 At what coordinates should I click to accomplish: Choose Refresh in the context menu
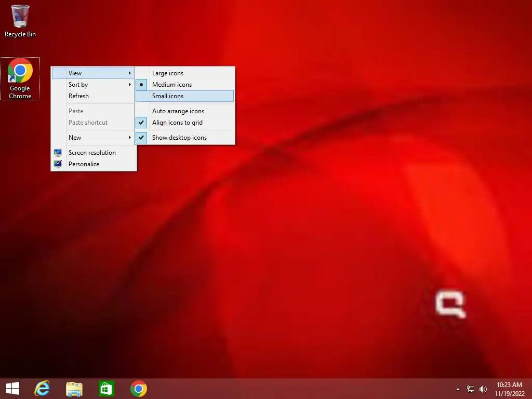(93, 96)
